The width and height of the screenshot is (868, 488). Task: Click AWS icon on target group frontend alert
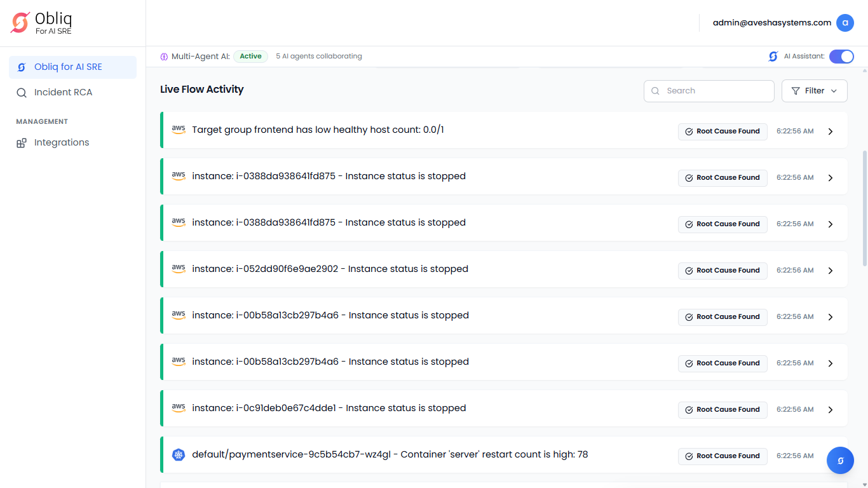(179, 130)
